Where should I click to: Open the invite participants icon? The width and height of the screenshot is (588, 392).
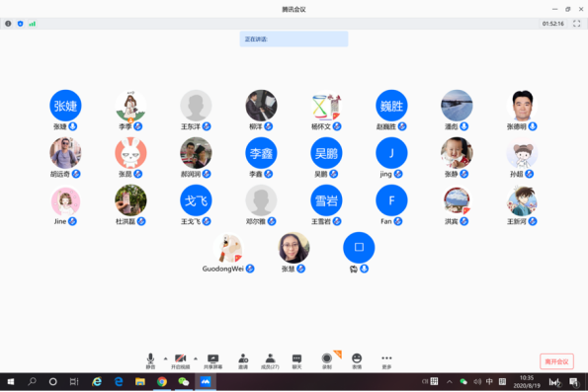point(243,360)
